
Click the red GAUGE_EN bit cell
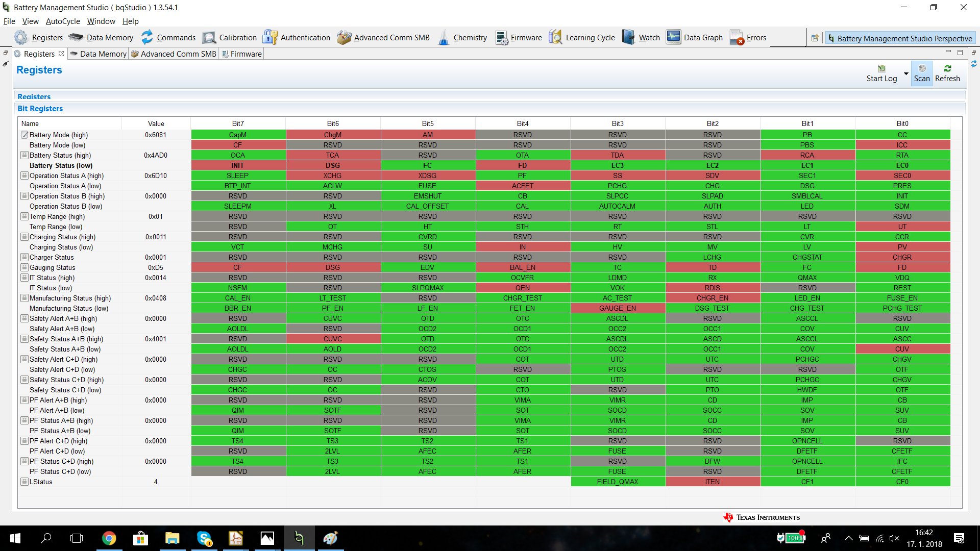pyautogui.click(x=617, y=308)
